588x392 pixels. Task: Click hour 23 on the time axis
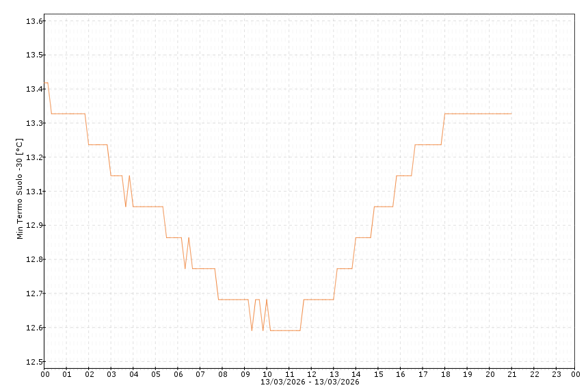(557, 374)
